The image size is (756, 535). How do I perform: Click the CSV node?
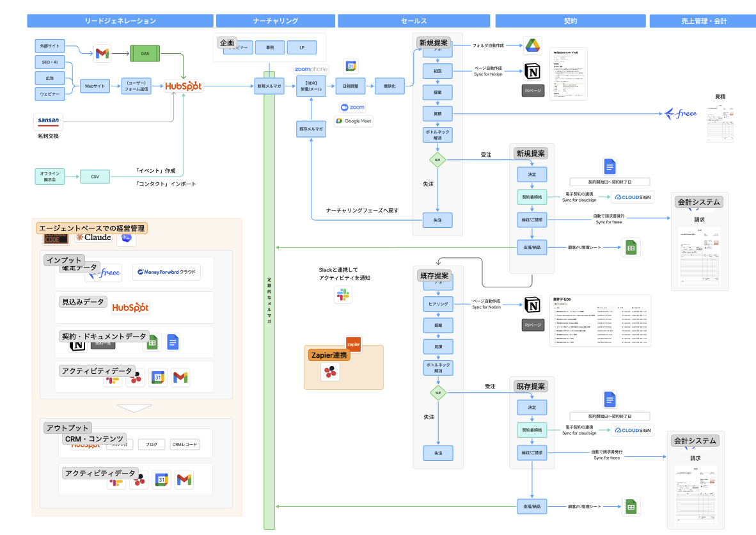(x=95, y=177)
